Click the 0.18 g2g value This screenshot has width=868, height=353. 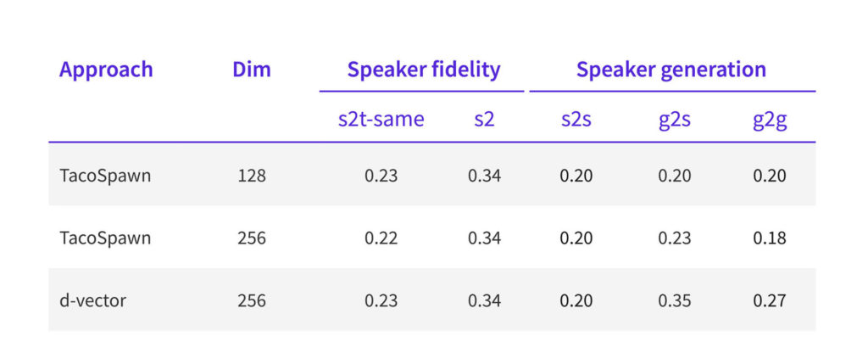coord(770,238)
